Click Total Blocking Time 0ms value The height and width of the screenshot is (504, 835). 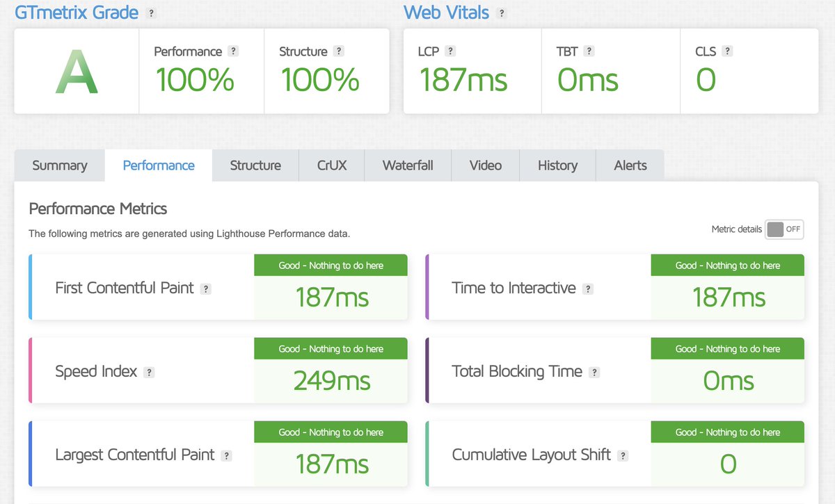coord(729,381)
